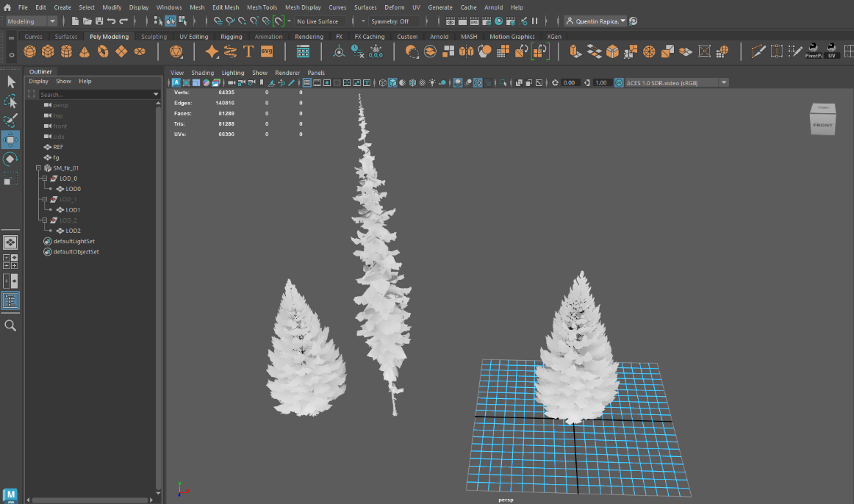Create a polygon sphere from the shelf
Viewport: 854px width, 504px height.
(29, 51)
